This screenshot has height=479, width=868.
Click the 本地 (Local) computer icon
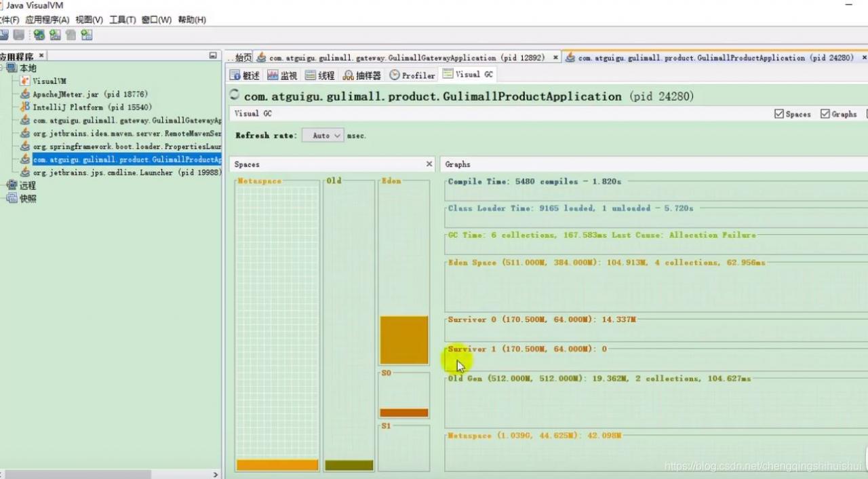[x=12, y=68]
